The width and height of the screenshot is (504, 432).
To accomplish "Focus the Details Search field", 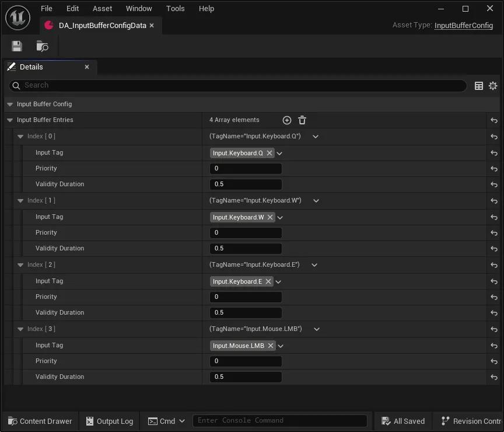I will coord(238,86).
